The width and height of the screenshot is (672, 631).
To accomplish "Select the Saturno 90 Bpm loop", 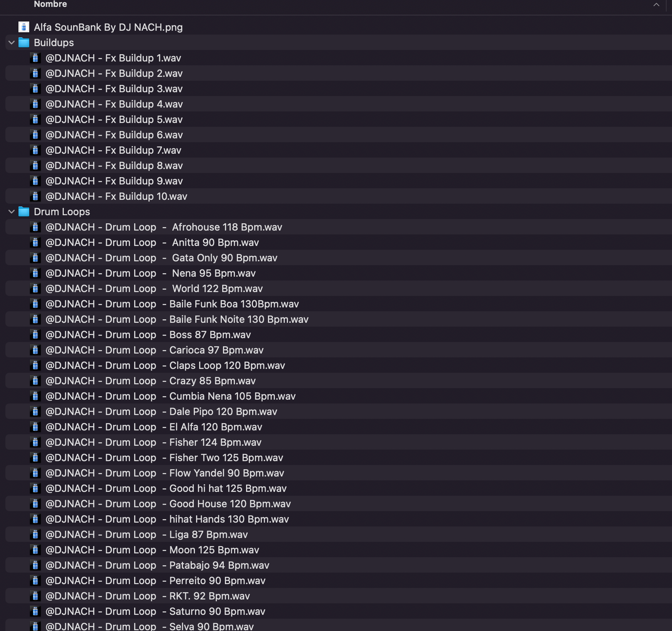I will pyautogui.click(x=155, y=611).
